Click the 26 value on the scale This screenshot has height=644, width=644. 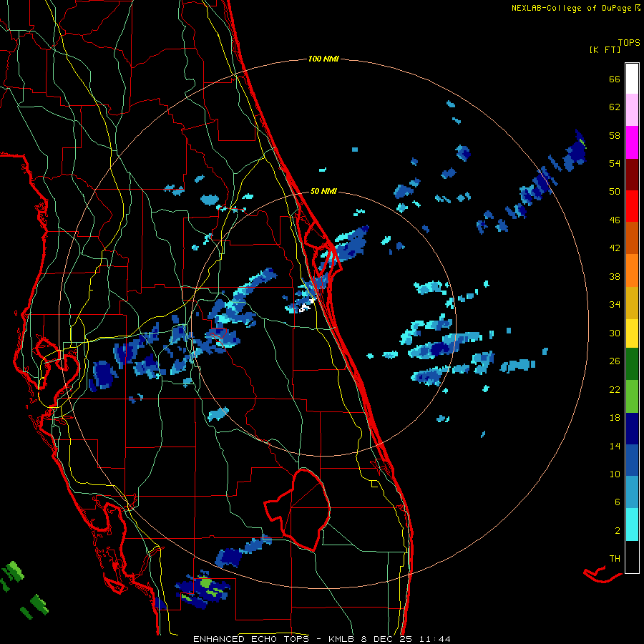pos(615,361)
